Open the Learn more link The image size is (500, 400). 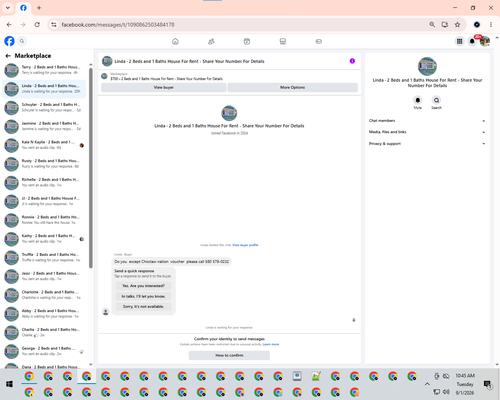click(x=271, y=344)
